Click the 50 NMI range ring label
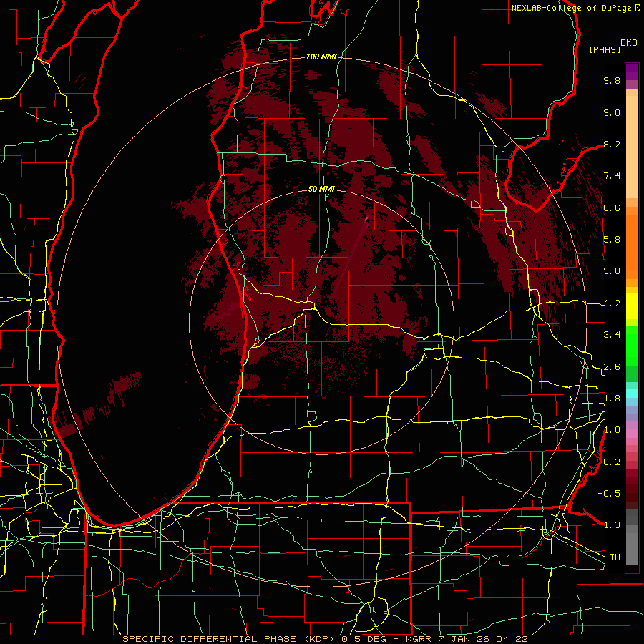Viewport: 644px width, 644px height. [321, 189]
